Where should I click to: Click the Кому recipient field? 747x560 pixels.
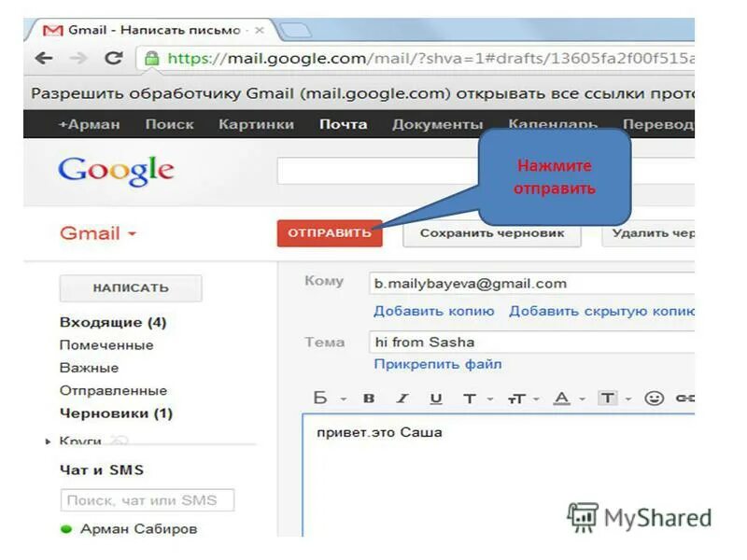pyautogui.click(x=531, y=284)
